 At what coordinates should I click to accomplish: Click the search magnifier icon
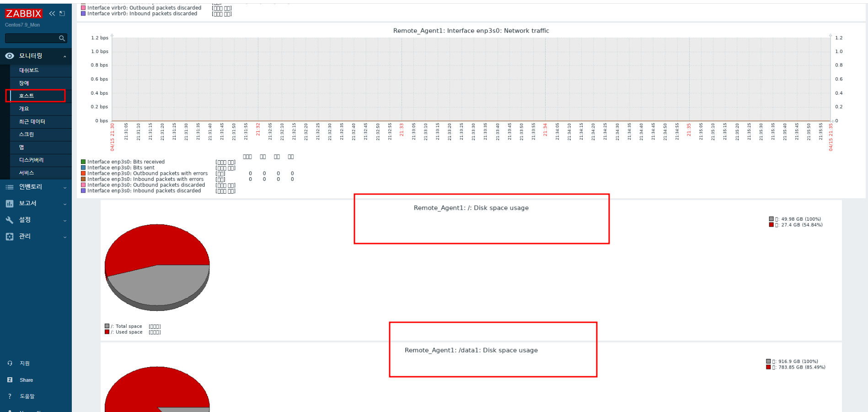62,38
